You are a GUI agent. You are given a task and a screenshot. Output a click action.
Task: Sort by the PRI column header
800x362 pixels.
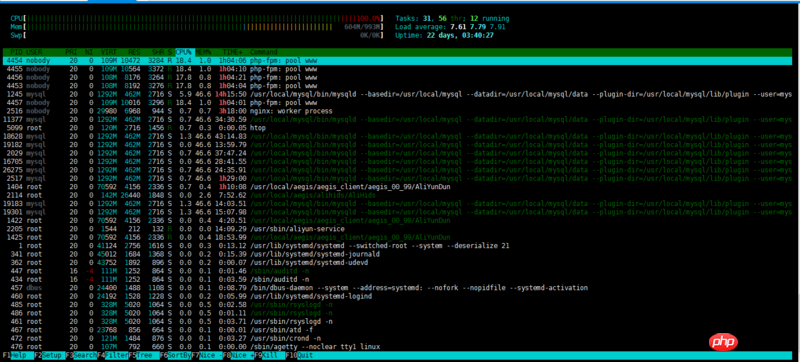click(71, 52)
